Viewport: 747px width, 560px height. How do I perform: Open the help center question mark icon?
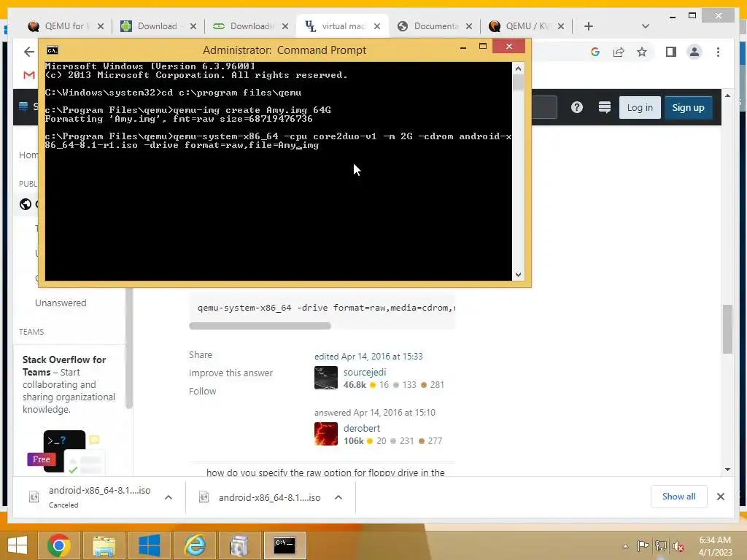point(577,107)
